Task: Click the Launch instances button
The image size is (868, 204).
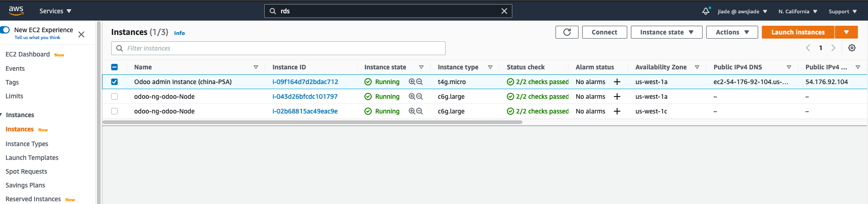Action: pos(798,32)
